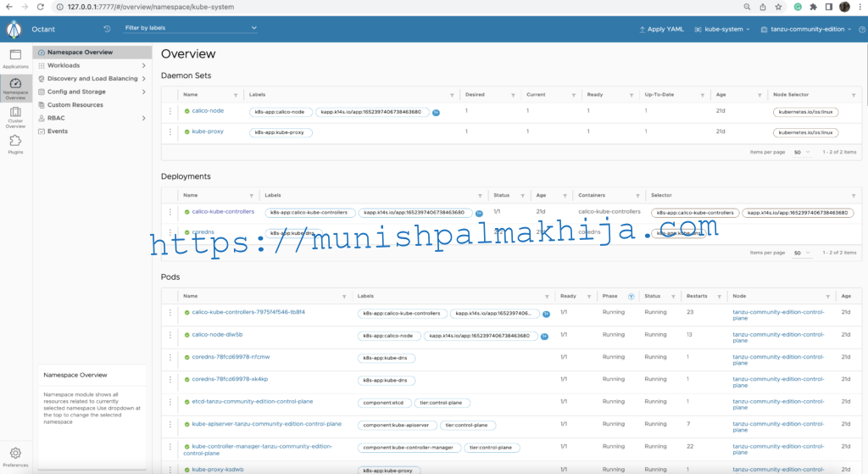Viewport: 868px width, 474px height.
Task: Open kube-apiserver-tanzu-community-edition-control-plane pod link
Action: click(267, 424)
